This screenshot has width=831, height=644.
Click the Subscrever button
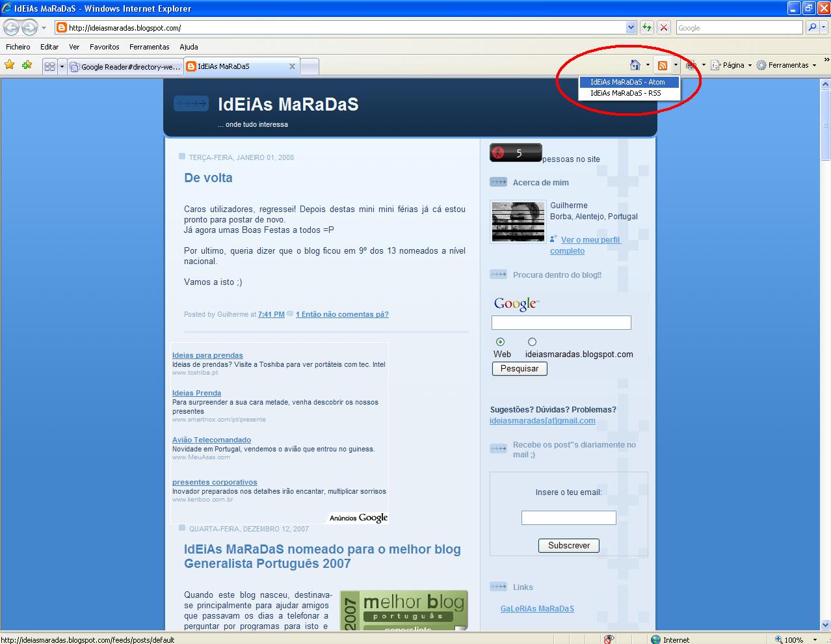569,546
